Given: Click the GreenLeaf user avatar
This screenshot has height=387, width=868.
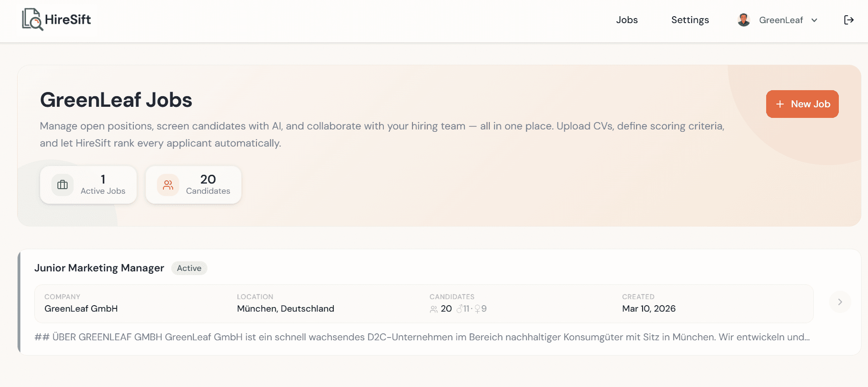Looking at the screenshot, I should (744, 20).
